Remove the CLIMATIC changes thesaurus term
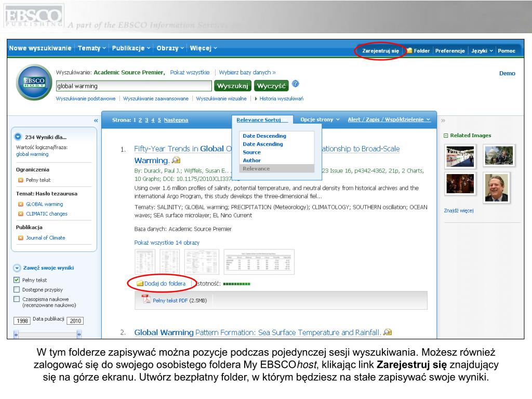 click(x=20, y=214)
